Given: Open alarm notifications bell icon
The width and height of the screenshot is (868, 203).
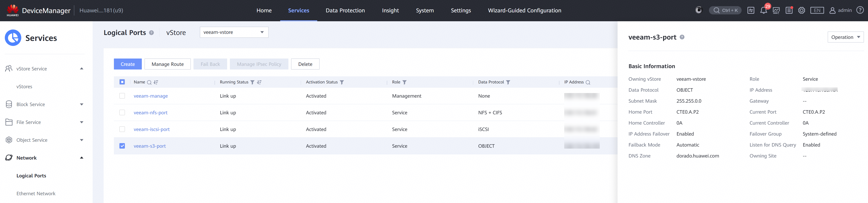Looking at the screenshot, I should (x=763, y=11).
